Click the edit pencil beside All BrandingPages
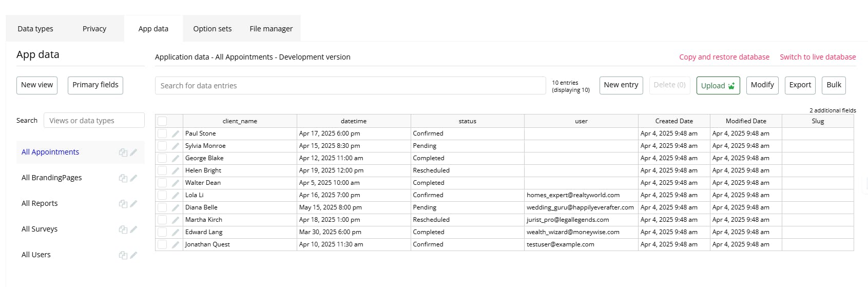The height and width of the screenshot is (287, 868). tap(134, 178)
